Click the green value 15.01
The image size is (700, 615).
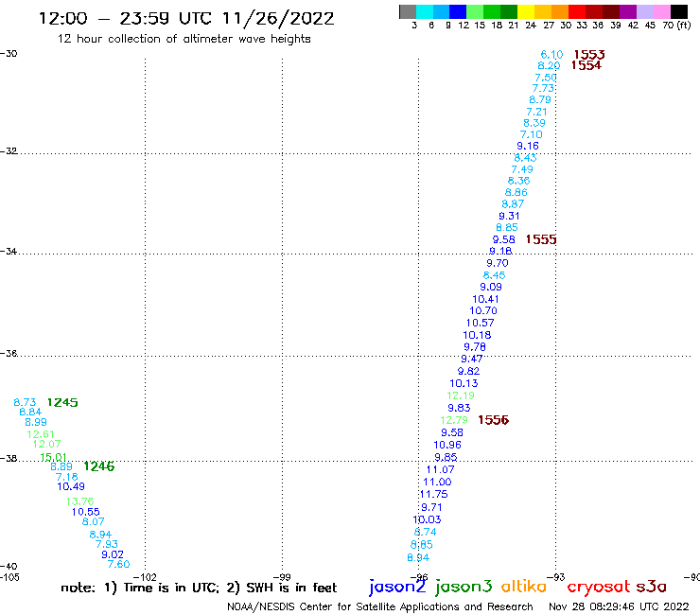click(53, 457)
